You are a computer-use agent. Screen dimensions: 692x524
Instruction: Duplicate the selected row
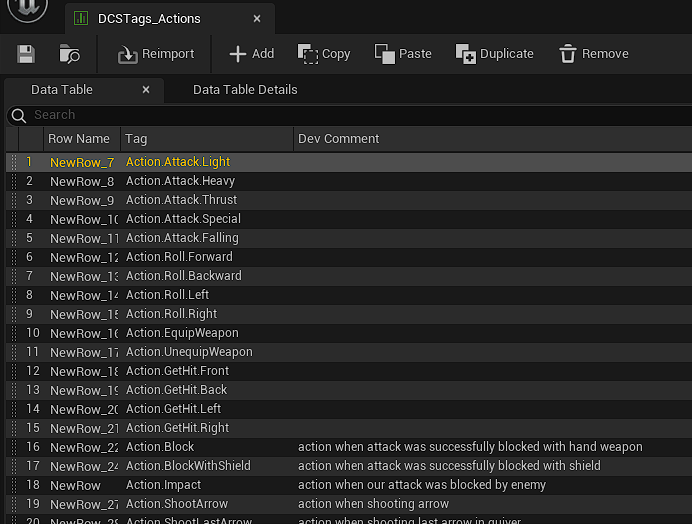[494, 54]
